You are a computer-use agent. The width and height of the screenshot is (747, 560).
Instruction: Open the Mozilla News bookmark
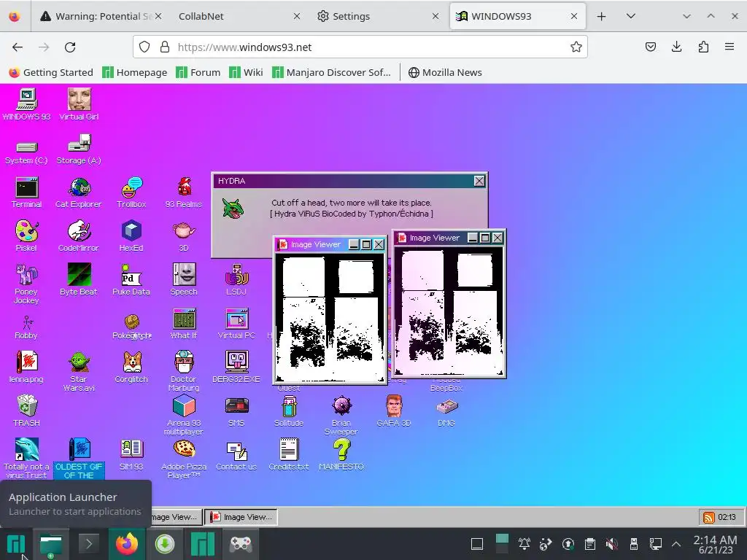445,72
